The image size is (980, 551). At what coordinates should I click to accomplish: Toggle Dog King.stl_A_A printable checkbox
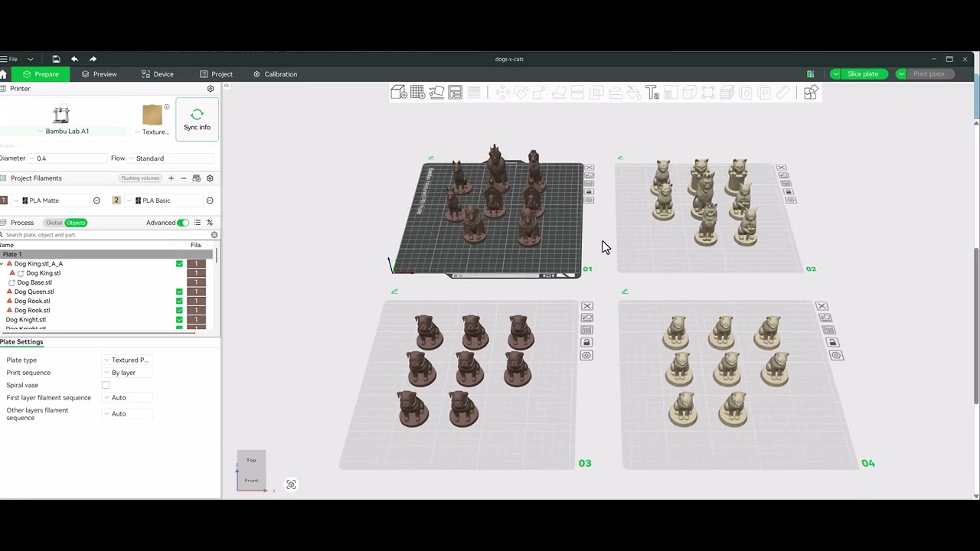pos(179,264)
